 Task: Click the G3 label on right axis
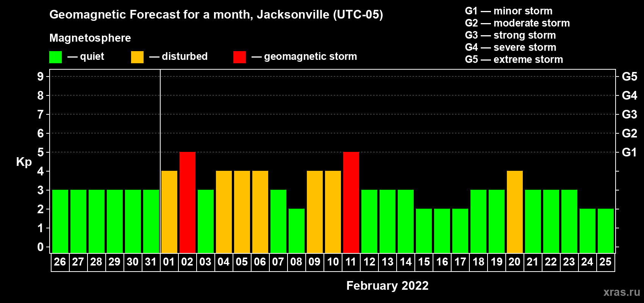[630, 114]
